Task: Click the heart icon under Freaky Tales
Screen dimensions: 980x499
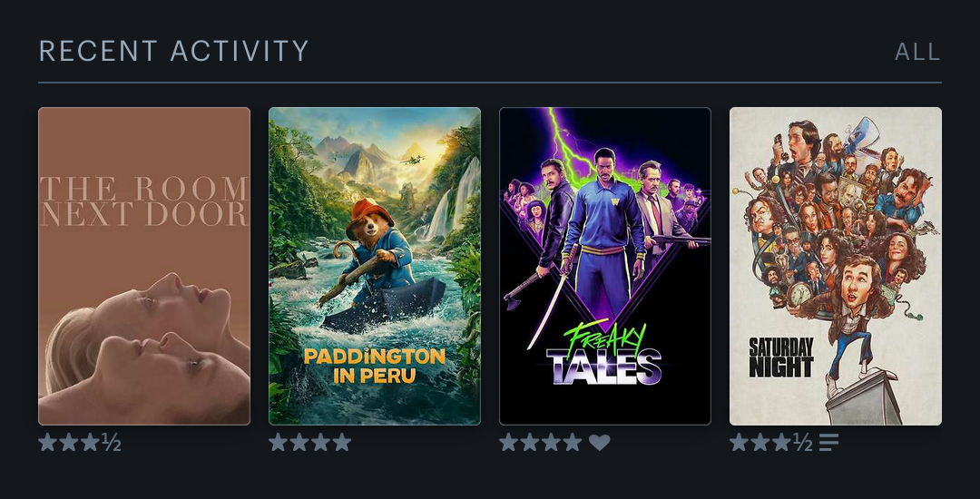Action: coord(600,443)
